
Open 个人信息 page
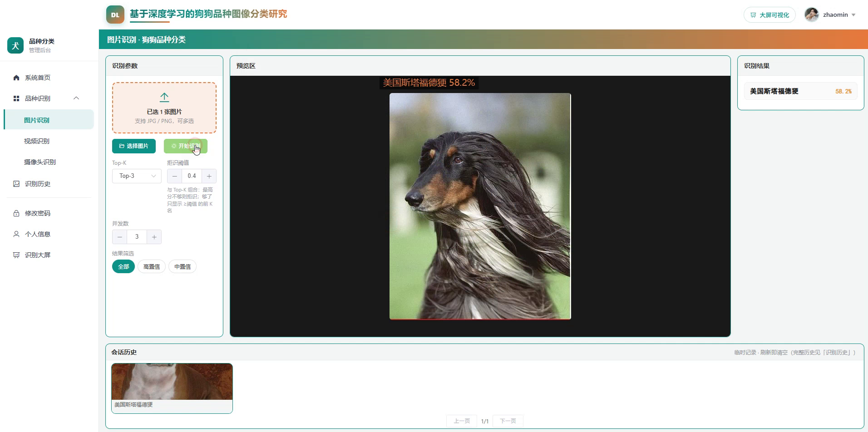click(49, 234)
